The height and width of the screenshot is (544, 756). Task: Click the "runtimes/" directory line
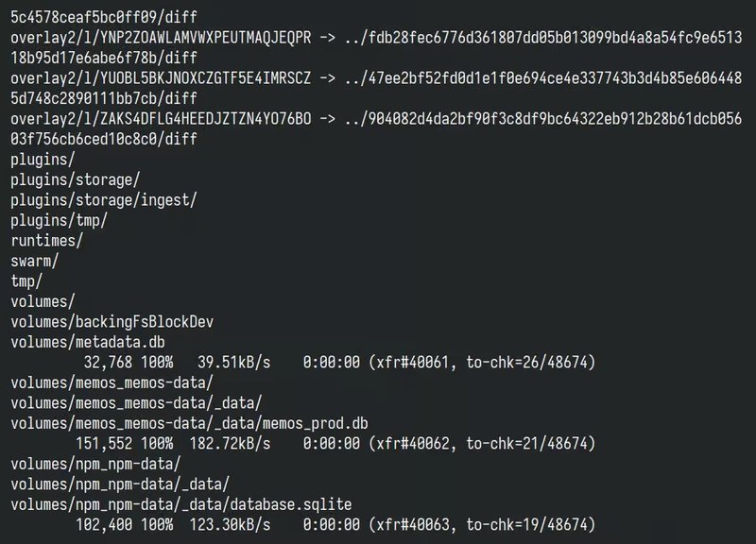click(44, 240)
